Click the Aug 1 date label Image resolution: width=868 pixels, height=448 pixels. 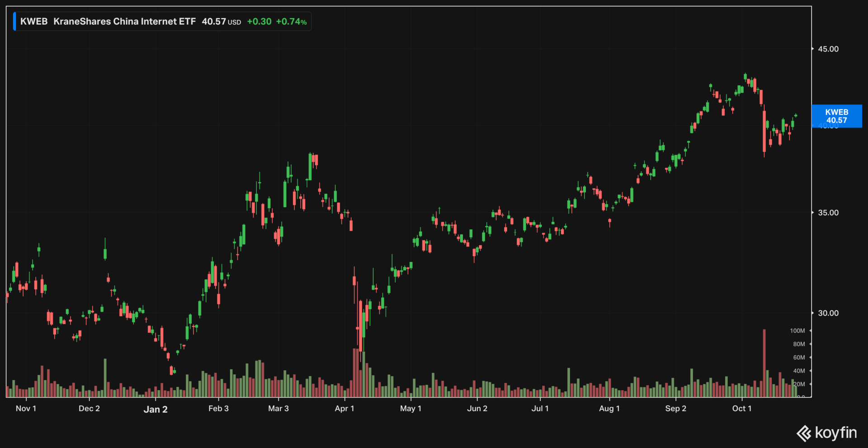click(x=609, y=408)
